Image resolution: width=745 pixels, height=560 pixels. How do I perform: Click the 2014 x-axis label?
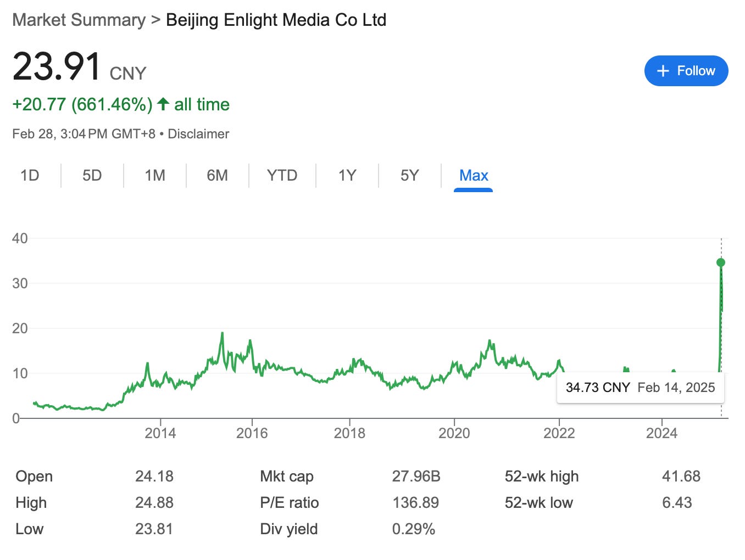click(160, 433)
